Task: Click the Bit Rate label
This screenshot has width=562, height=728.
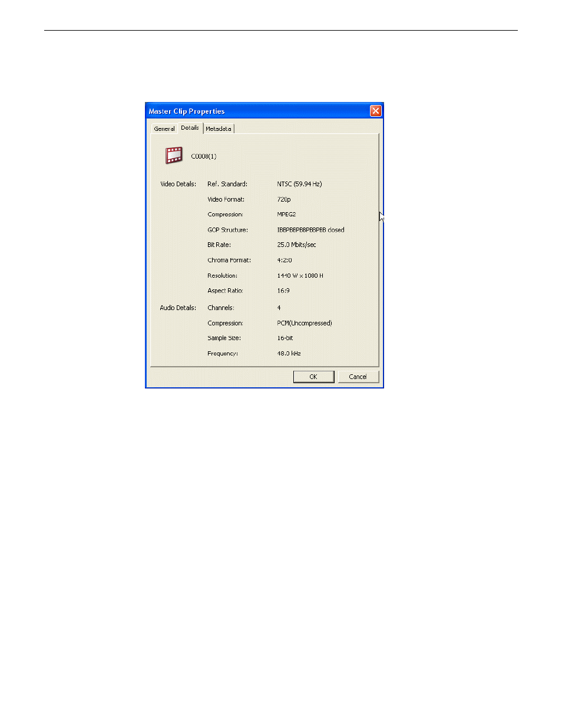Action: 219,245
